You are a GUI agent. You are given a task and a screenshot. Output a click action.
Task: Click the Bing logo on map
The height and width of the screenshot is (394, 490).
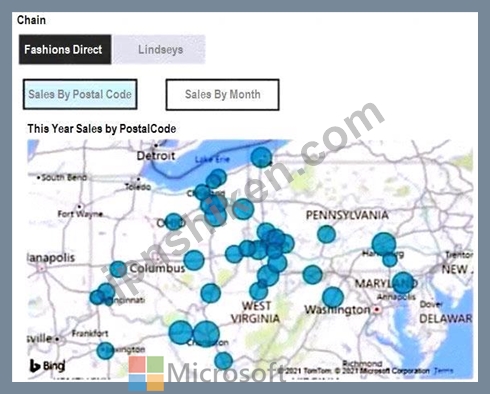pyautogui.click(x=47, y=366)
